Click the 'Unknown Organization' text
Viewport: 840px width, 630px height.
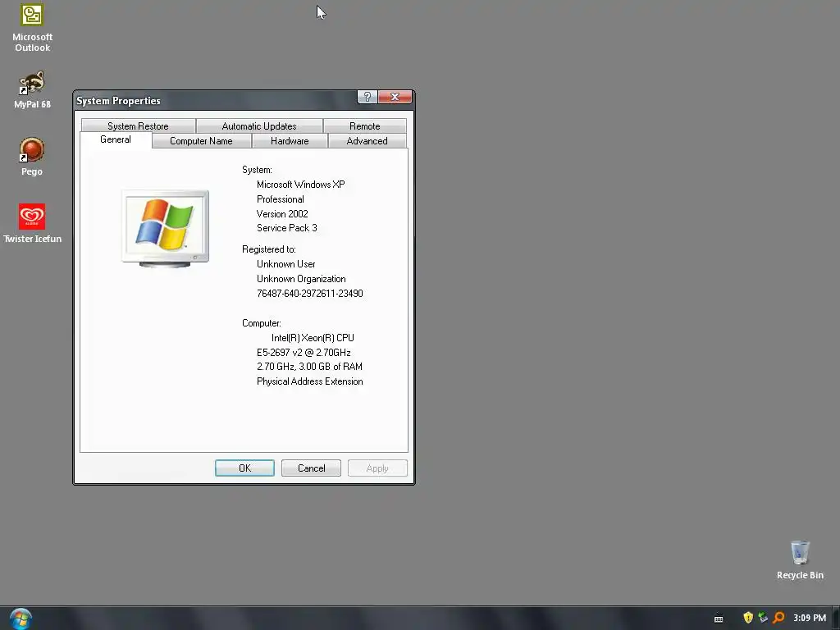click(301, 279)
